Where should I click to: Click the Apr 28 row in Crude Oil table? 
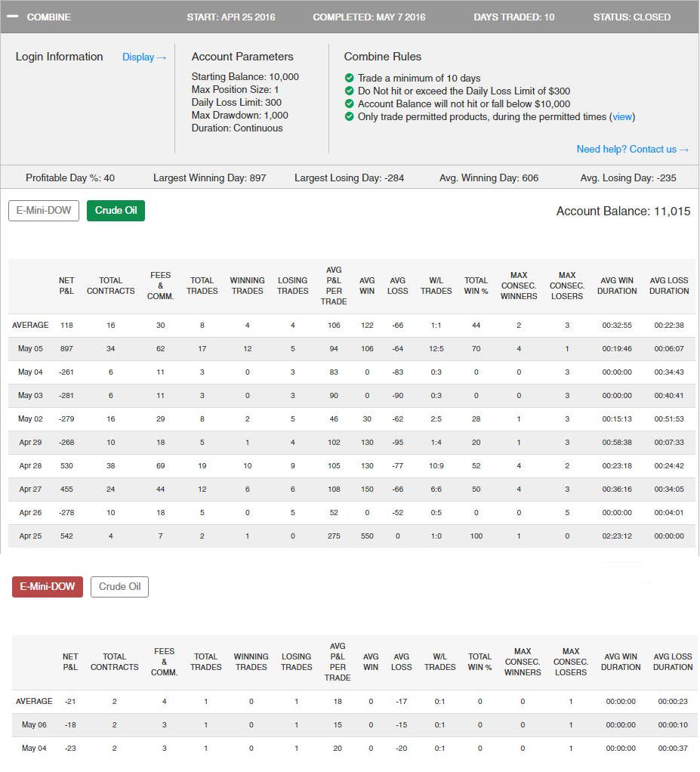30,466
